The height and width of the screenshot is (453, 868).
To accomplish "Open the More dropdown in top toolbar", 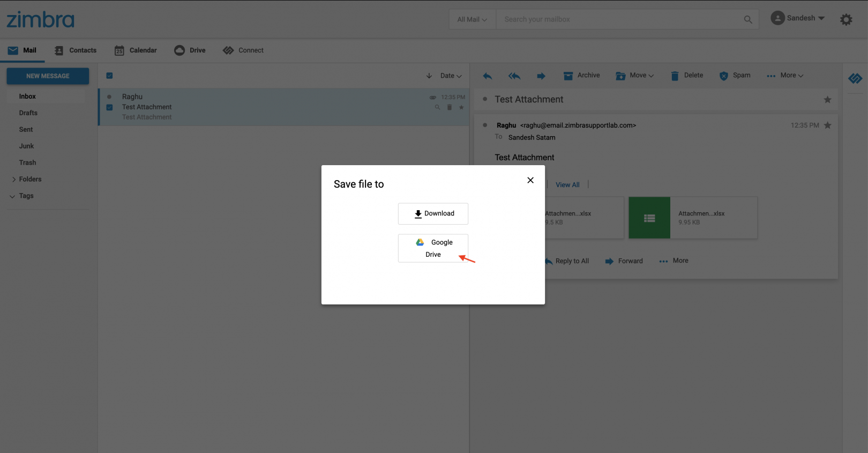I will (785, 76).
